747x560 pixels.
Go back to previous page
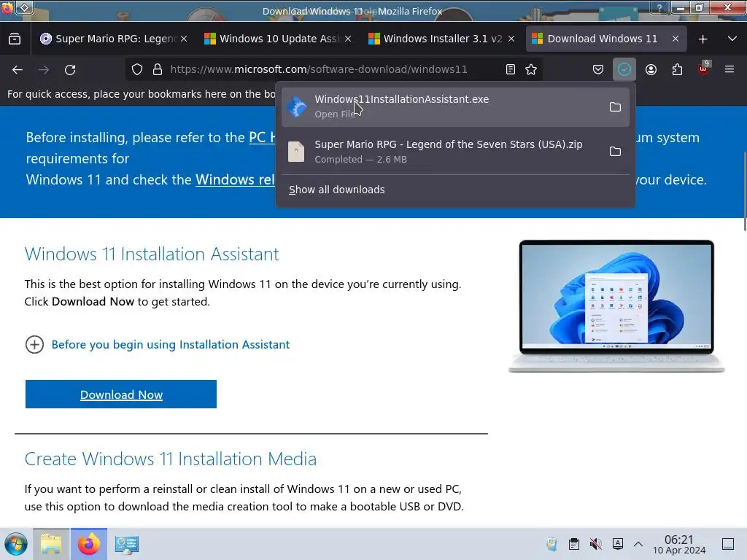[18, 69]
